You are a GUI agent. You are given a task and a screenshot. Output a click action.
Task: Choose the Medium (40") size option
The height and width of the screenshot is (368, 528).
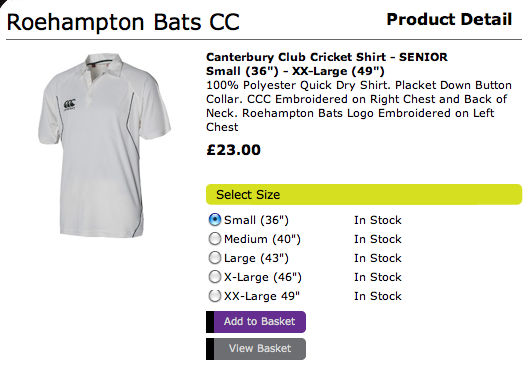(215, 239)
